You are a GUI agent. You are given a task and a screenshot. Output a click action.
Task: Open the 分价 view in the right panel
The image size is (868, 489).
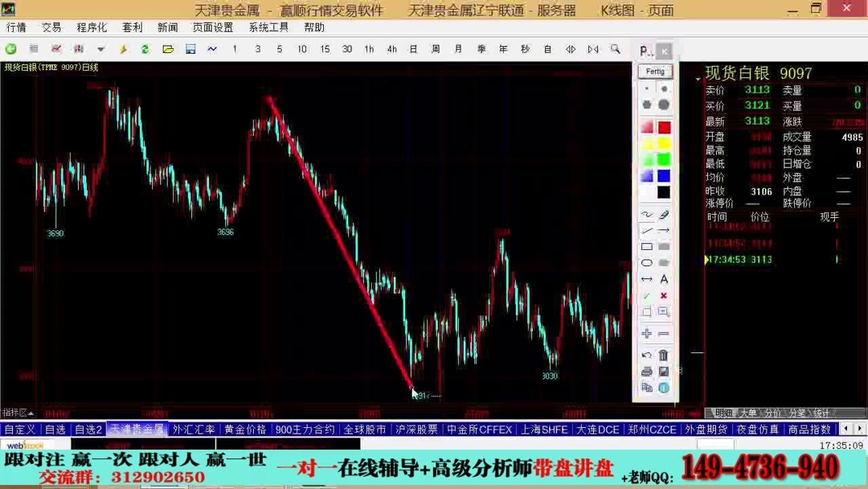(x=772, y=411)
